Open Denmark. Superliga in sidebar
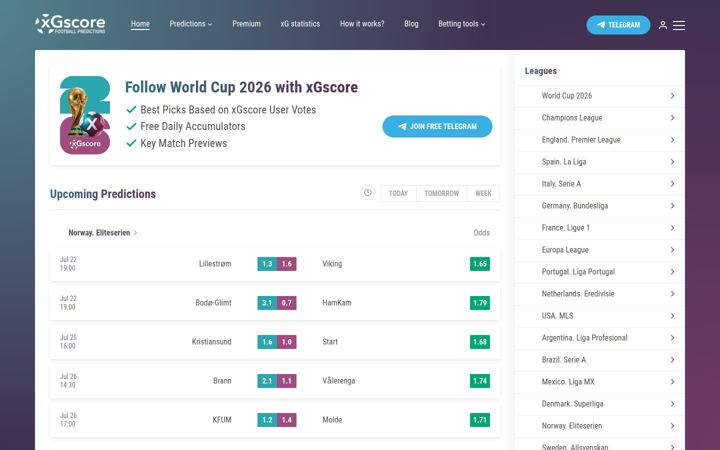This screenshot has width=720, height=450. (600, 404)
